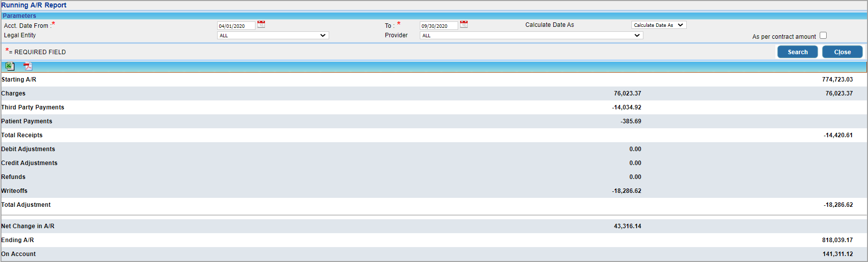Click Writeoffs value -18,286.62
The width and height of the screenshot is (868, 262).
(627, 191)
